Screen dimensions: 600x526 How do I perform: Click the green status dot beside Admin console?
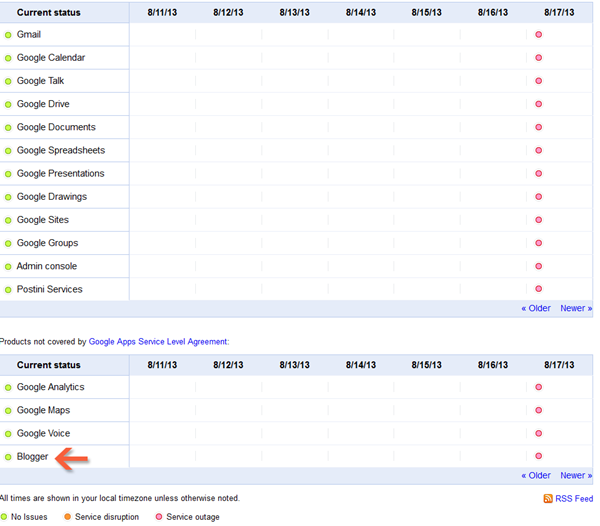(8, 267)
